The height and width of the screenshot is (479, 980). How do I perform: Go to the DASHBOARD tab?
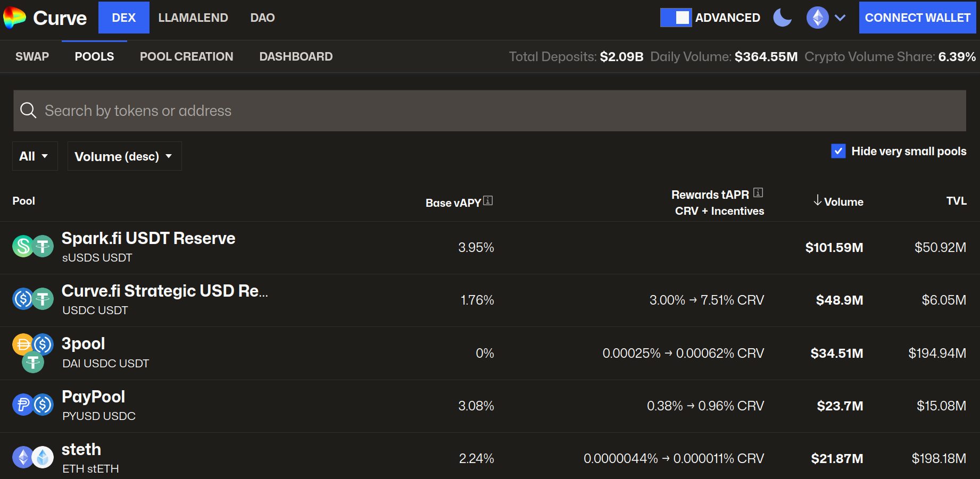[296, 56]
